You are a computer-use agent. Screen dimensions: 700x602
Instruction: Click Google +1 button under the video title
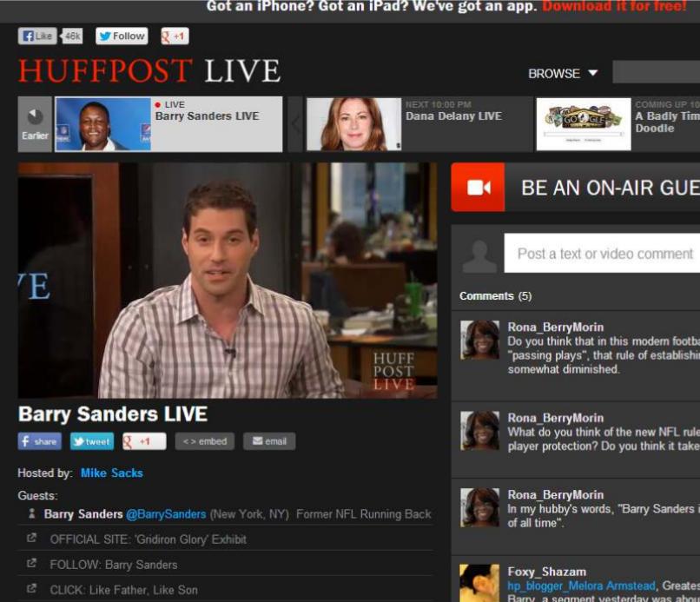[144, 441]
